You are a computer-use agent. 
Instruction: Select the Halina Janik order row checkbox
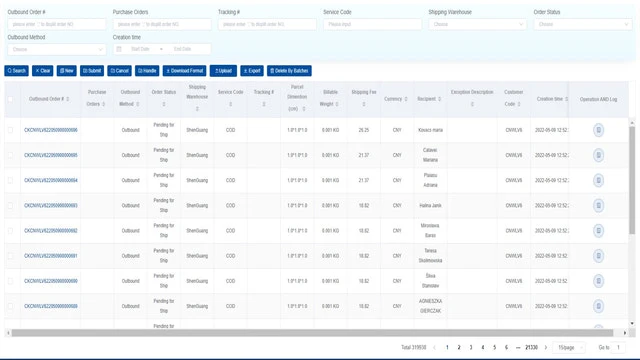10,205
